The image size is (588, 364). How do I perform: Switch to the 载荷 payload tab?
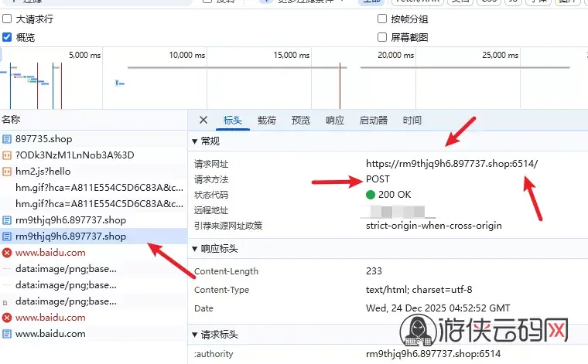click(267, 121)
